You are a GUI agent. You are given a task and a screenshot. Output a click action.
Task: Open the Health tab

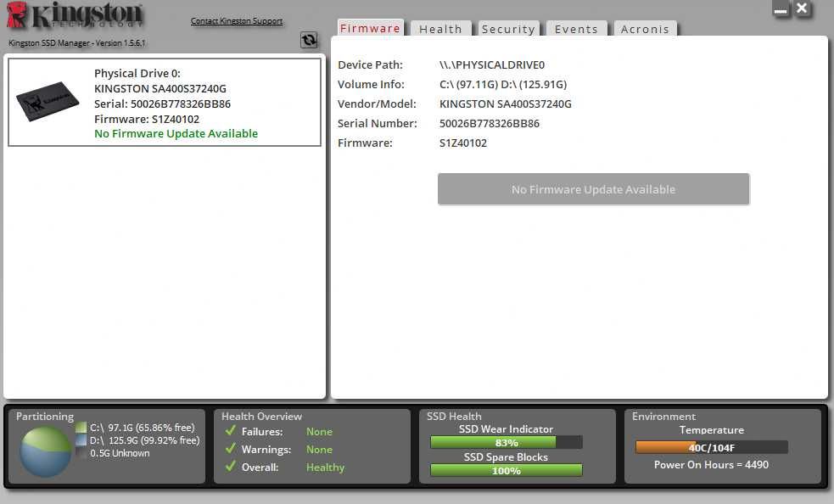tap(440, 29)
